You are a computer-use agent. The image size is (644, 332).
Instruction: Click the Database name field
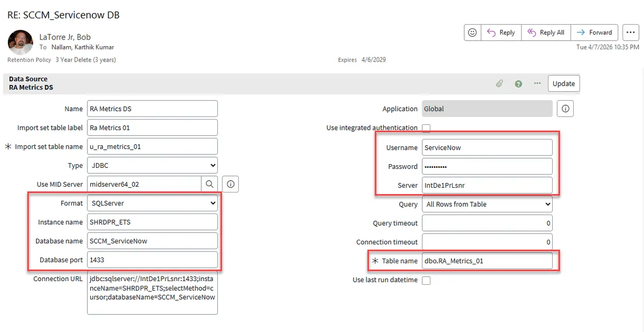(152, 241)
